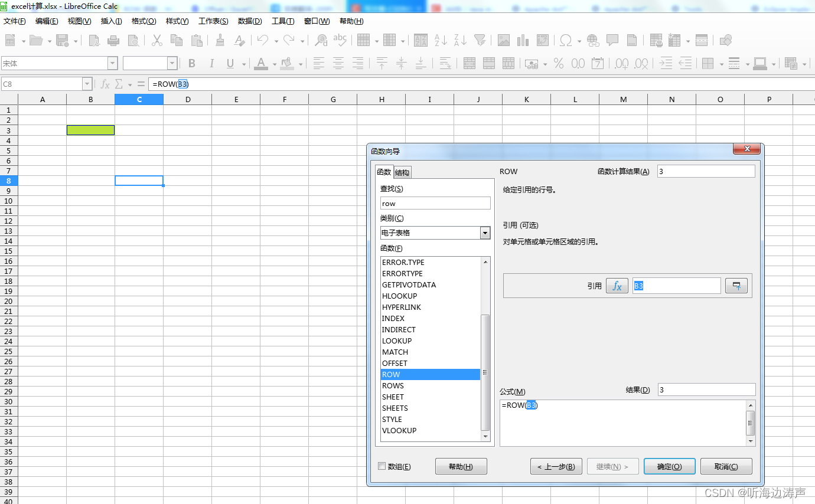Click the Cut scissors icon
Viewport: 815px width, 504px height.
click(x=157, y=40)
